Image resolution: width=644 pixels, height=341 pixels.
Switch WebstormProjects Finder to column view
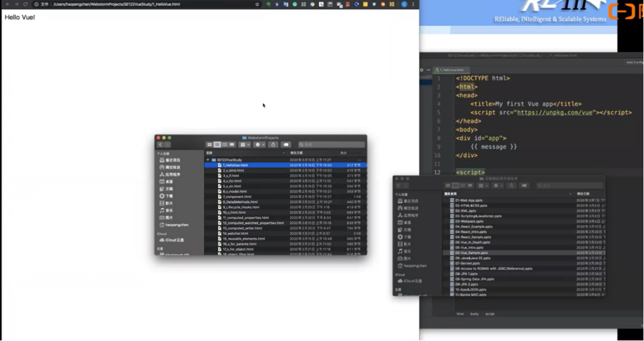tap(225, 145)
